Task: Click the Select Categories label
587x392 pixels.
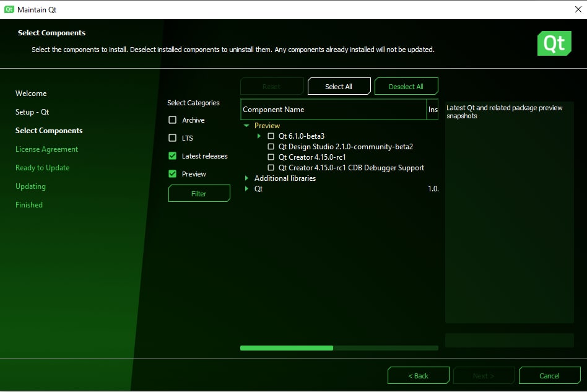Action: pos(193,103)
